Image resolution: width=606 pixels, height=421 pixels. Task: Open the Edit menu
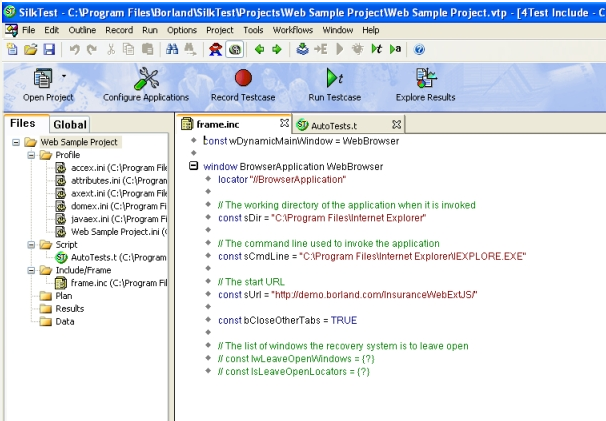pyautogui.click(x=51, y=30)
